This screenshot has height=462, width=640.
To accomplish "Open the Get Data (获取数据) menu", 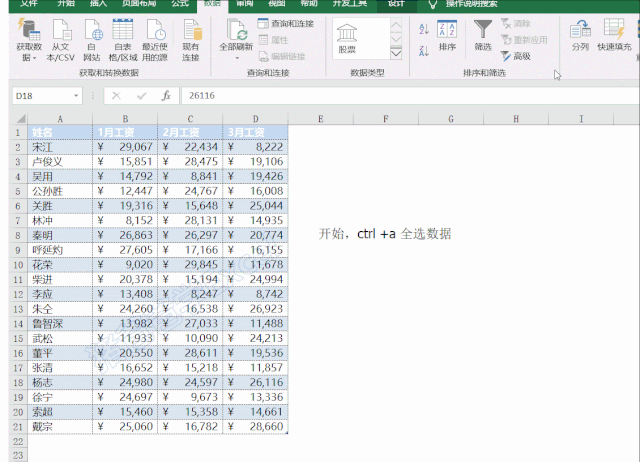I will (29, 40).
